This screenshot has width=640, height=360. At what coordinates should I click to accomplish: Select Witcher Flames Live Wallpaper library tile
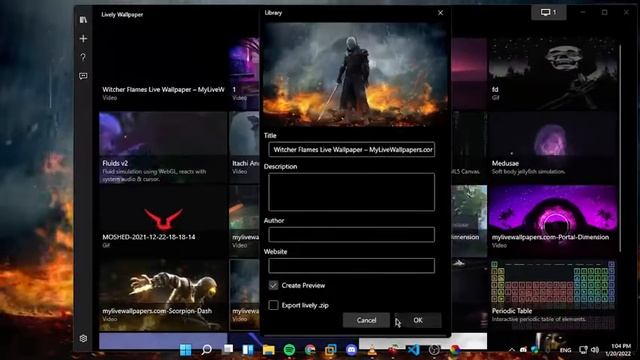(163, 73)
